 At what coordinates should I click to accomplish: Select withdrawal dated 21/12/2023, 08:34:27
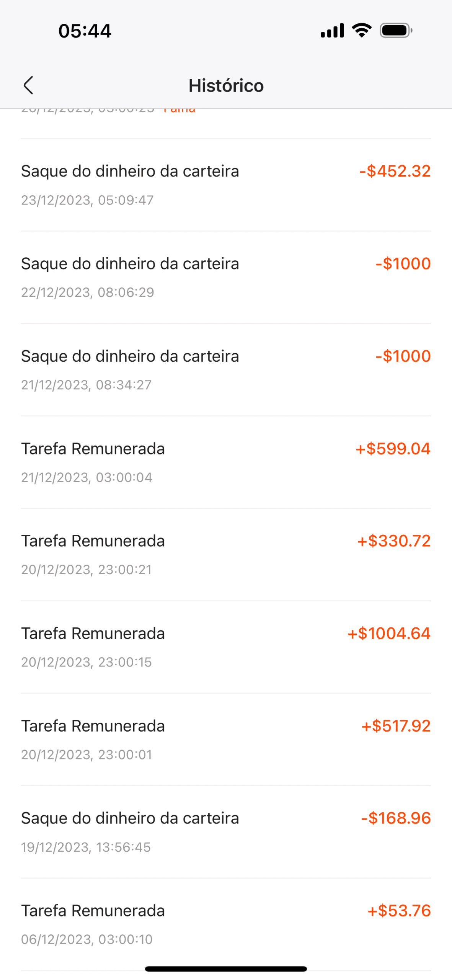click(x=226, y=370)
